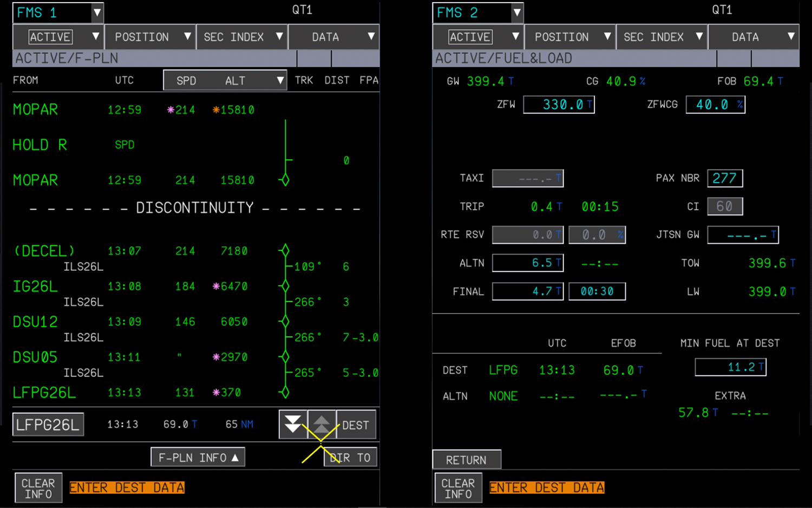Expand the POSITION menu on FMS 2
This screenshot has width=812, height=508.
tap(570, 37)
